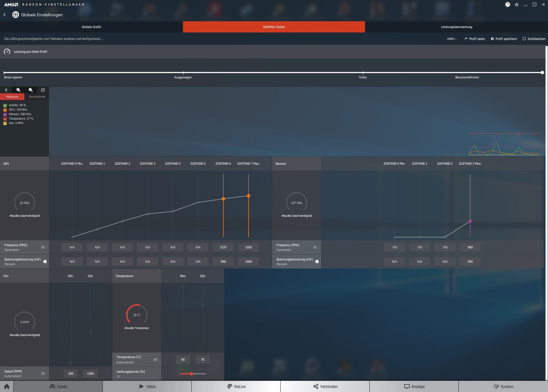Click the fan target speed field 1500
Image resolution: width=548 pixels, height=392 pixels.
(x=90, y=374)
